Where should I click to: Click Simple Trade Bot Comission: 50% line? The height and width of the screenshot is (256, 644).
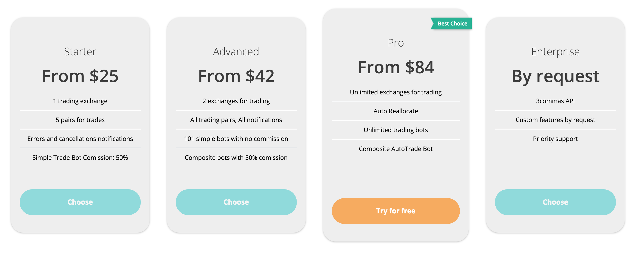click(x=80, y=158)
